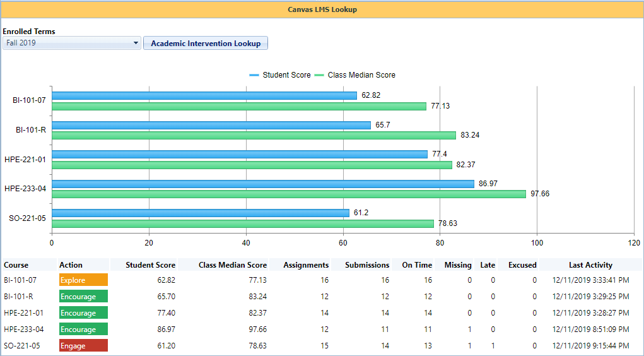Click the blue student bar for SO-221-05
Viewport: 644px width, 356px height.
200,213
